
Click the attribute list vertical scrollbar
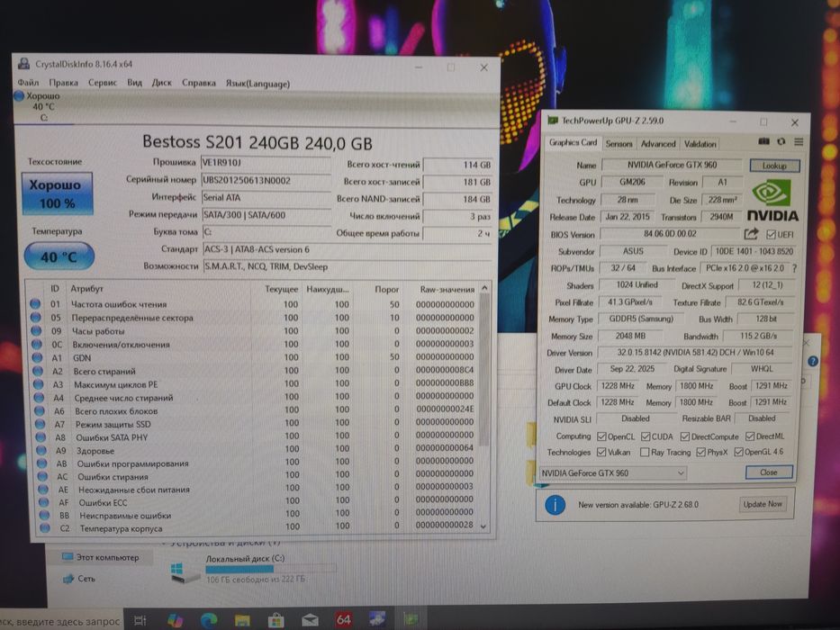tap(484, 370)
